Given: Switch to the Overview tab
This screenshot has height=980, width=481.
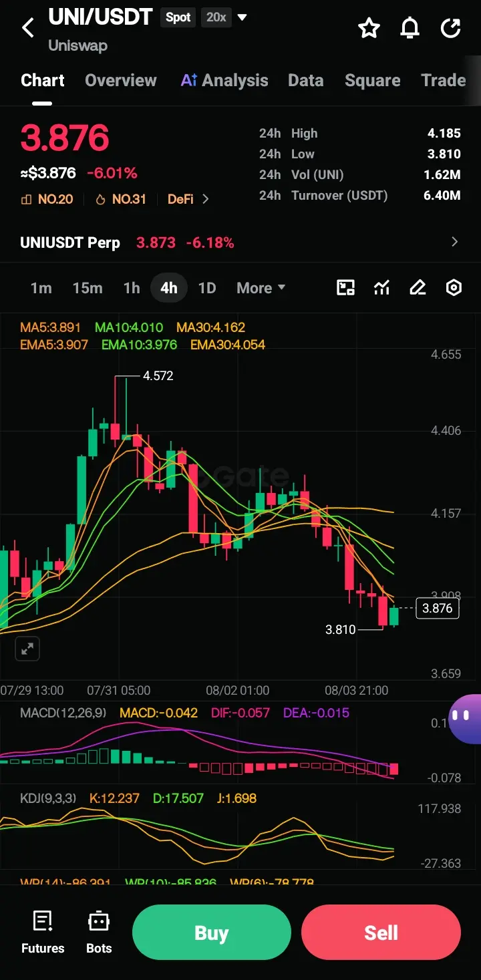Looking at the screenshot, I should coord(121,80).
